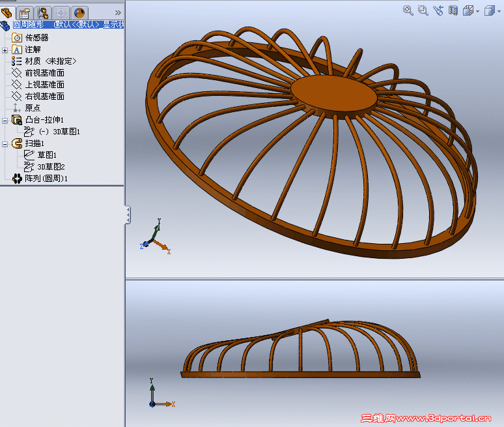Click the triad in the lower viewport
Viewport: 504px width, 427px height.
[x=161, y=393]
